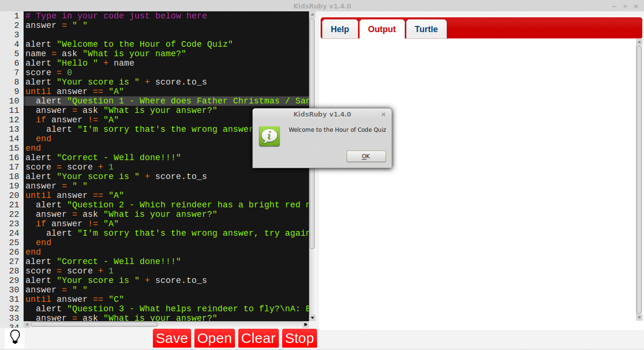Maximize the KidsRuby window
This screenshot has width=644, height=350.
pos(625,6)
